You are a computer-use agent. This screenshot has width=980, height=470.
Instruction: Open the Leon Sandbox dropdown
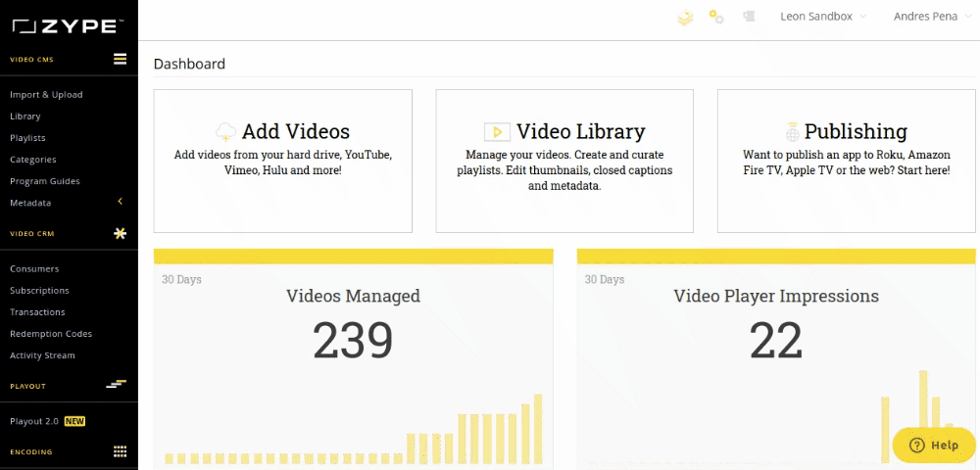(823, 17)
